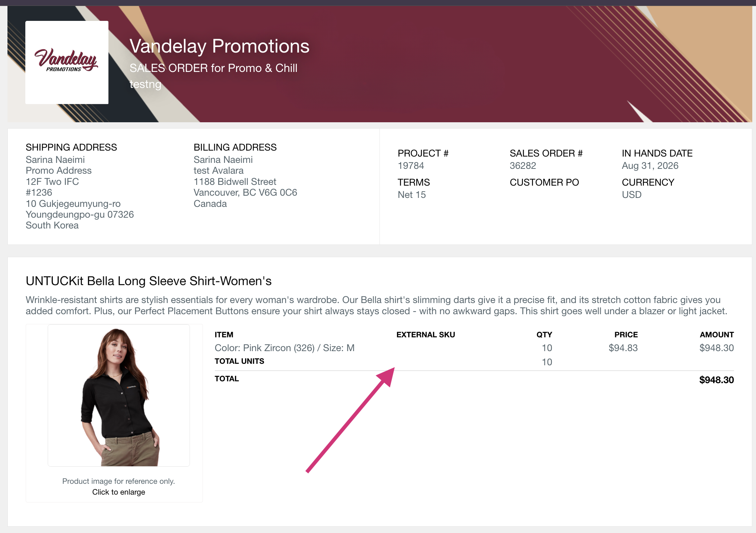Click the 'Net 15' terms value
The image size is (756, 533).
click(x=412, y=195)
